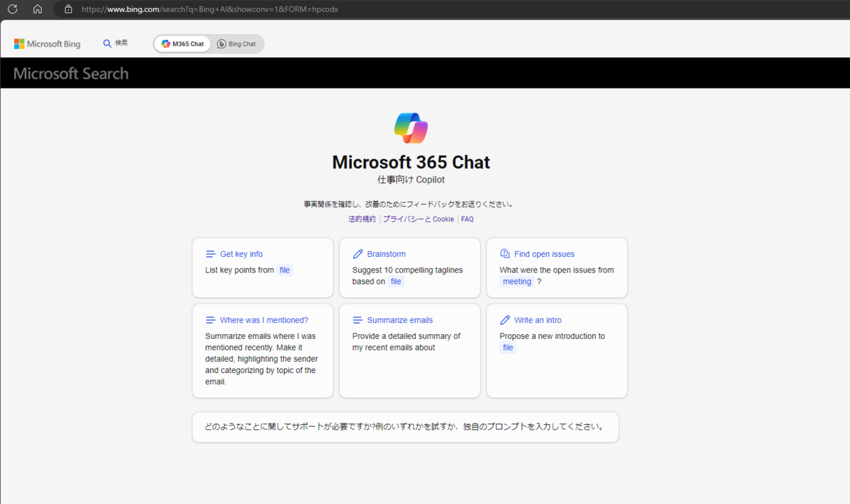Click the Get key info list icon
850x504 pixels.
click(x=210, y=254)
